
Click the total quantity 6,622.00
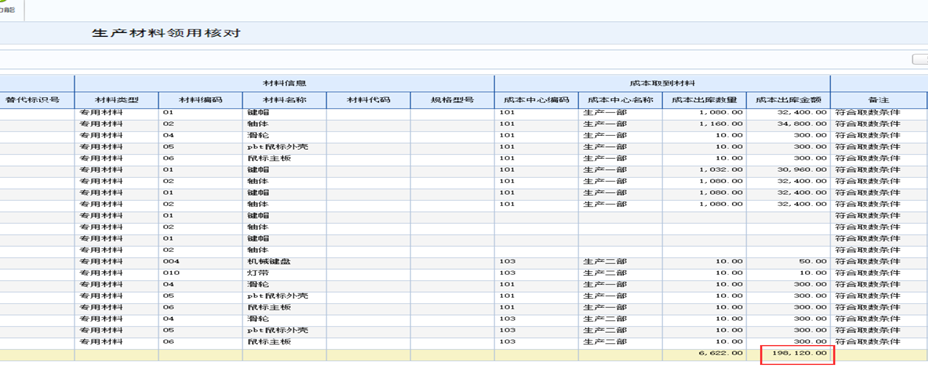[x=721, y=354]
